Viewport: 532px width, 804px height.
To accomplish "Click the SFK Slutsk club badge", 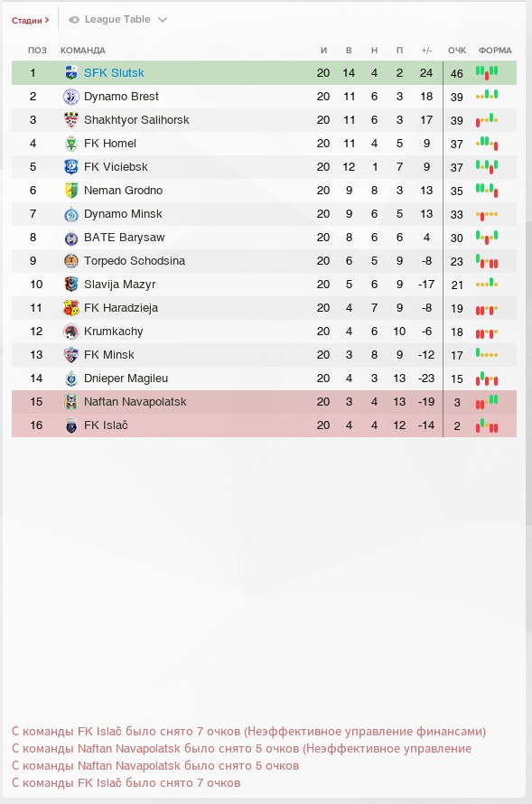I will pyautogui.click(x=71, y=73).
